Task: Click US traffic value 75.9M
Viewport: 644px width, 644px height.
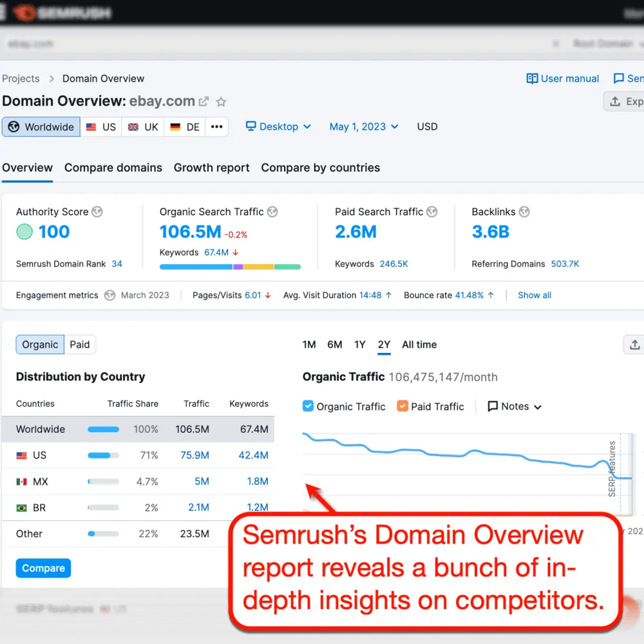Action: [194, 455]
